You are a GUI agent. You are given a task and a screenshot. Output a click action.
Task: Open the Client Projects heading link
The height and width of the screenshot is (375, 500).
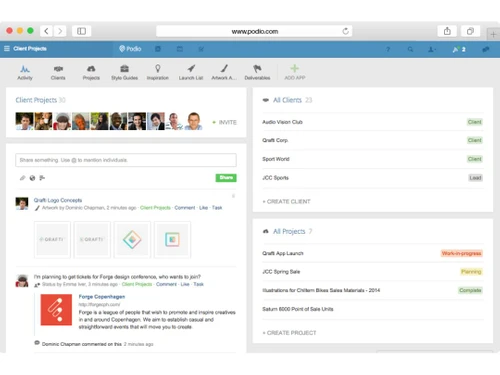coord(36,100)
